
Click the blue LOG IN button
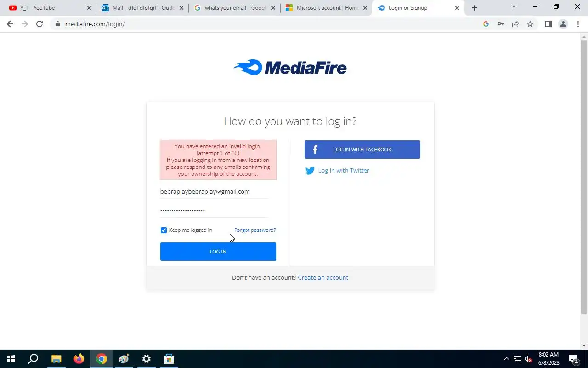tap(218, 252)
